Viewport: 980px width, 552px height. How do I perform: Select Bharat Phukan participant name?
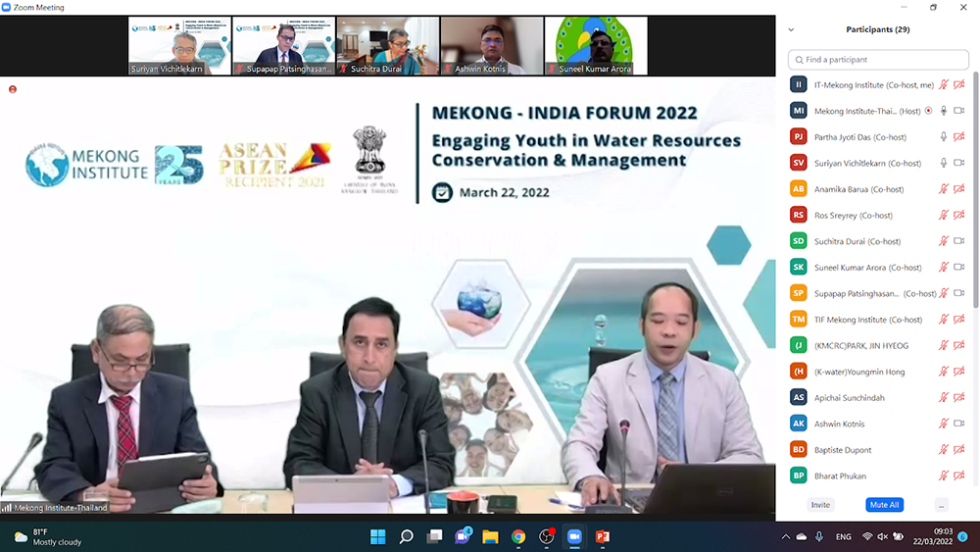[x=840, y=476]
